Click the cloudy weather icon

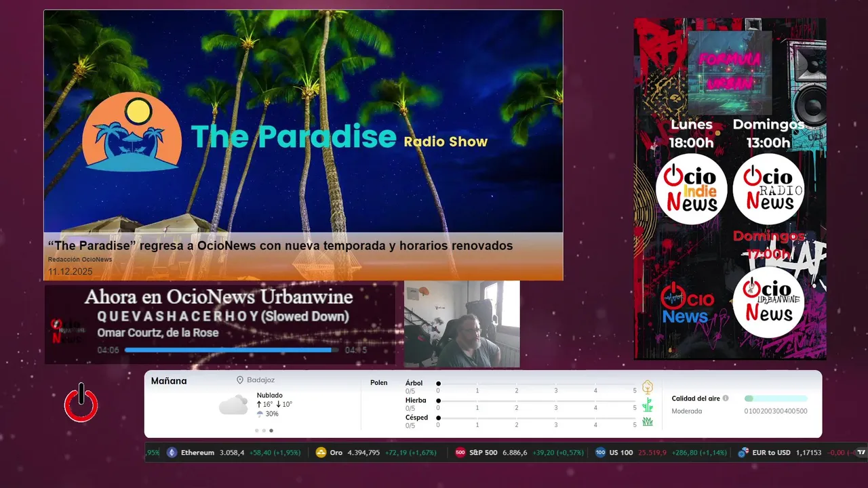click(x=233, y=405)
